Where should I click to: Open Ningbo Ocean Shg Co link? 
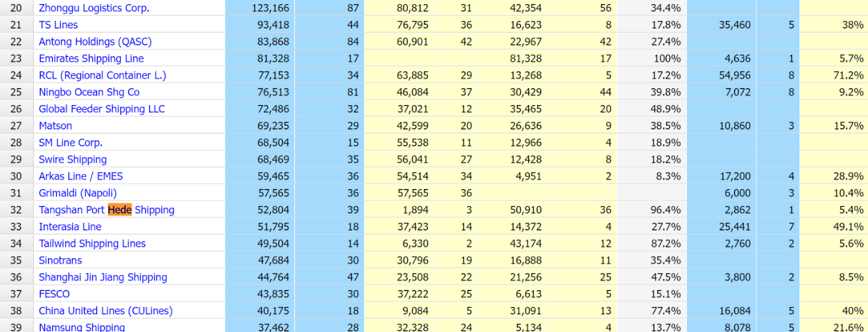point(89,92)
